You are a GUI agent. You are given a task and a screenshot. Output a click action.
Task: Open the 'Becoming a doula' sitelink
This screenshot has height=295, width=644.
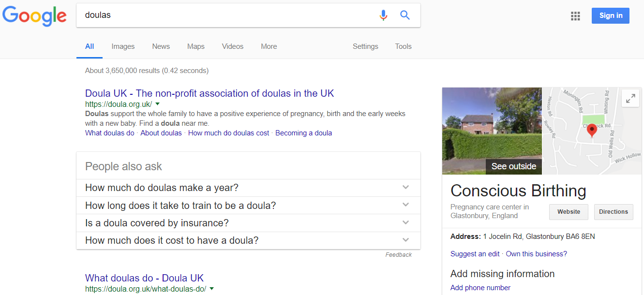(303, 133)
